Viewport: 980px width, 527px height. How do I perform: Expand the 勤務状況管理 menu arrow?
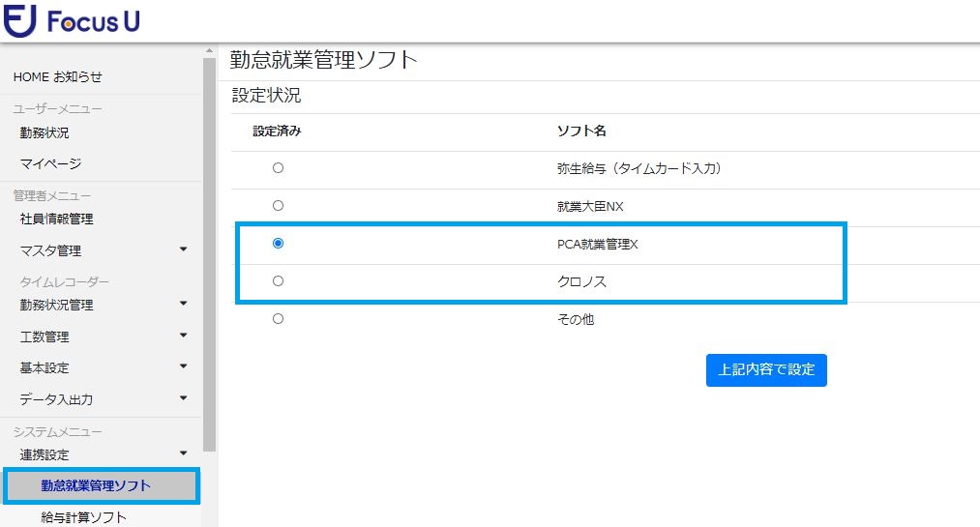(183, 304)
